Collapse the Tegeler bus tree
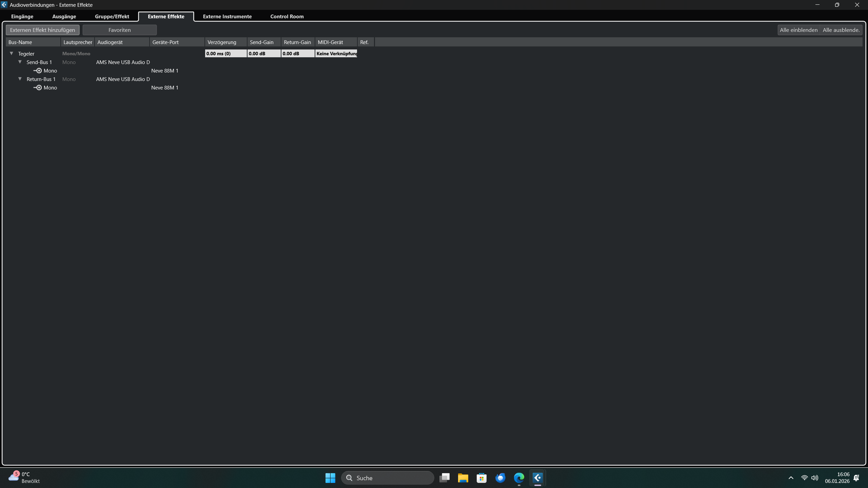The width and height of the screenshot is (868, 488). pos(12,53)
